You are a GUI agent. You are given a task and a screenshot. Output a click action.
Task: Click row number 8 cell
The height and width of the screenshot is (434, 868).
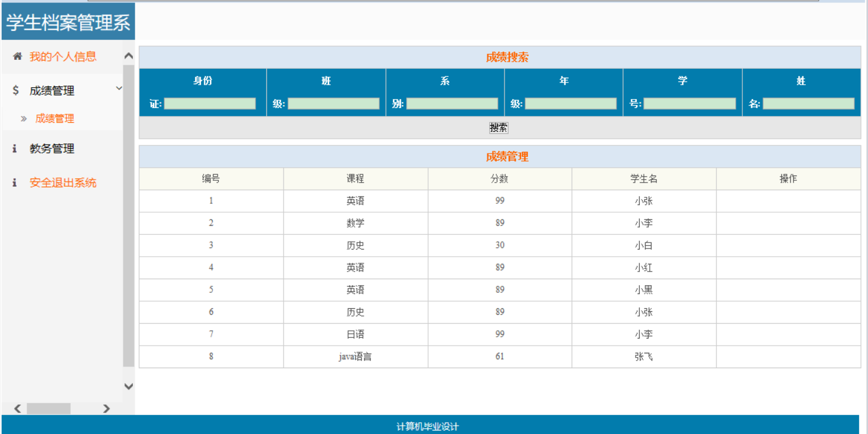click(211, 357)
